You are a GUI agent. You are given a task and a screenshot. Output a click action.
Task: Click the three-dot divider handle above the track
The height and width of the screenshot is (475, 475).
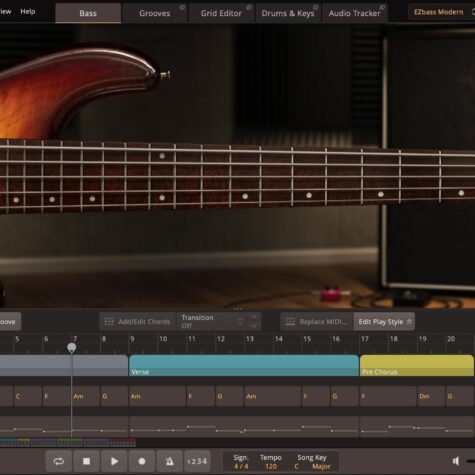[x=237, y=309]
